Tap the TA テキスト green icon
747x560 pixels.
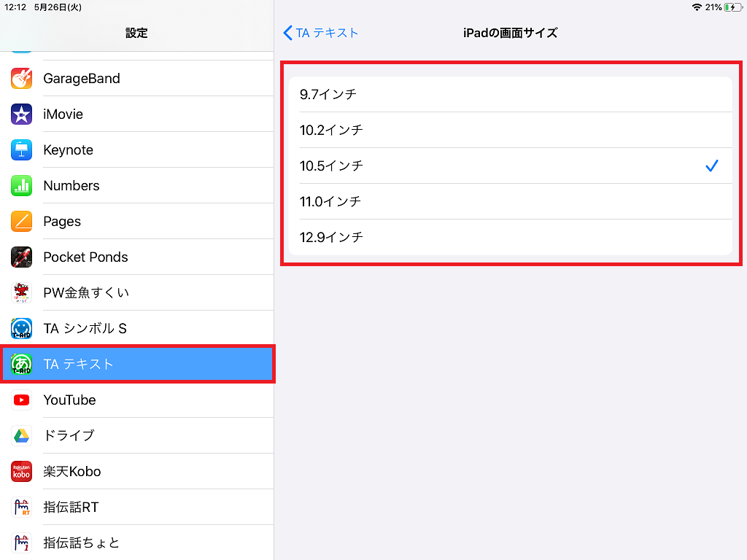click(21, 365)
